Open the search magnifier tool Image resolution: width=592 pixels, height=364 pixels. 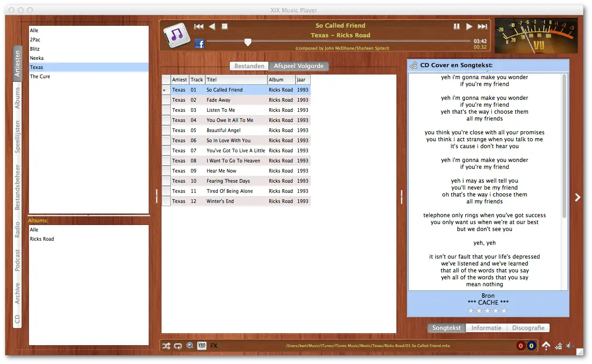[190, 346]
